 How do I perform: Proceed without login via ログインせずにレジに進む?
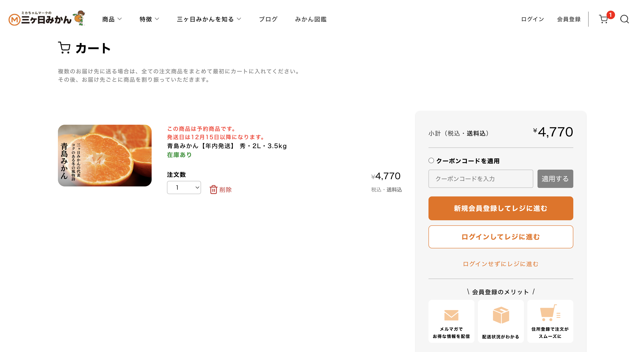point(500,264)
